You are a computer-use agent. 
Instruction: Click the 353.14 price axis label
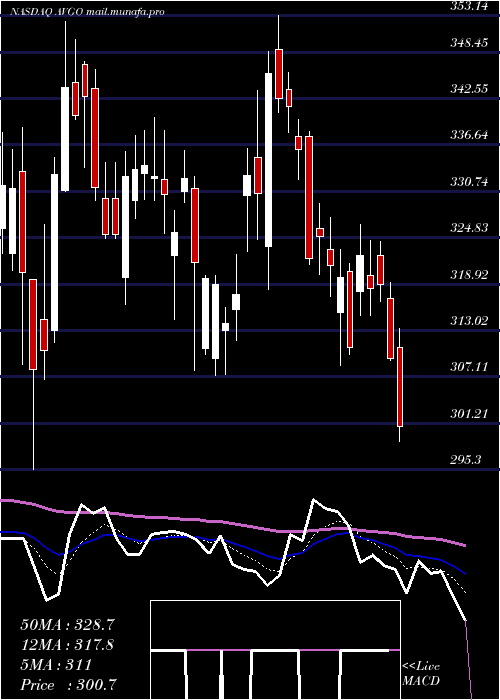point(467,6)
